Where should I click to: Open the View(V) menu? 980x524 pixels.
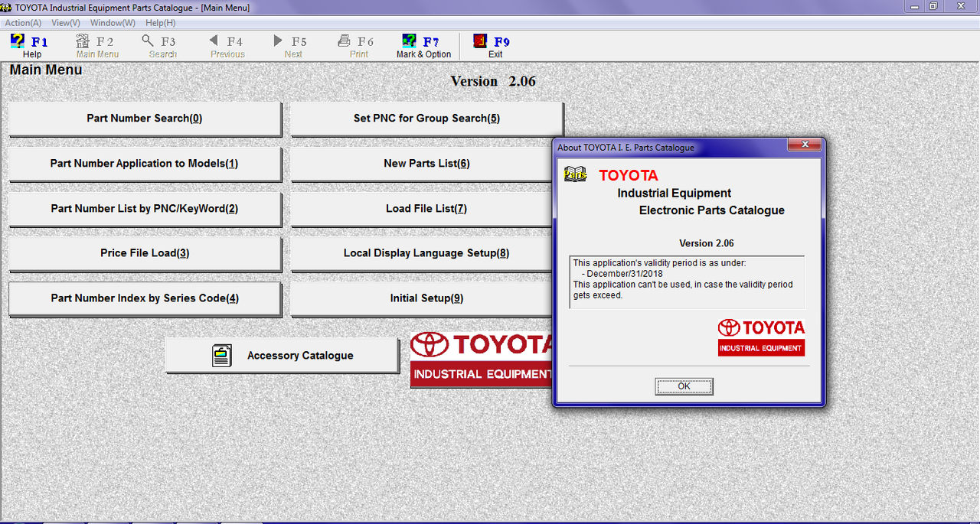click(x=66, y=23)
